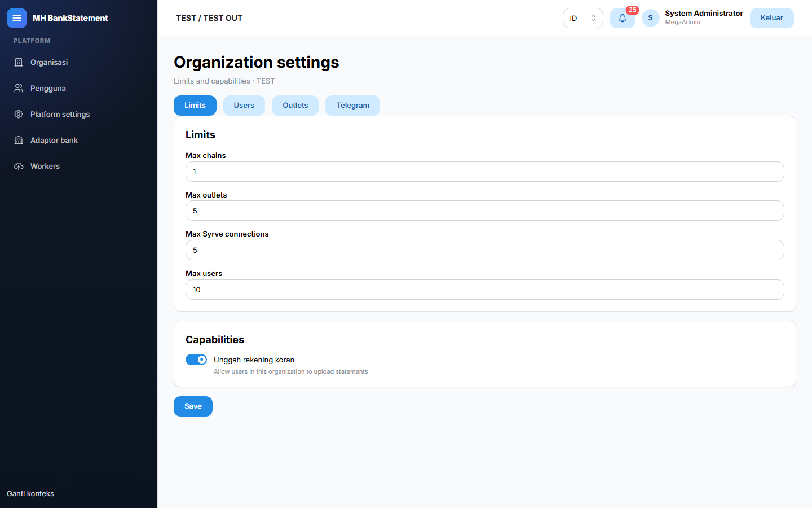Click Ganti konteks link
This screenshot has width=812, height=508.
(x=30, y=493)
